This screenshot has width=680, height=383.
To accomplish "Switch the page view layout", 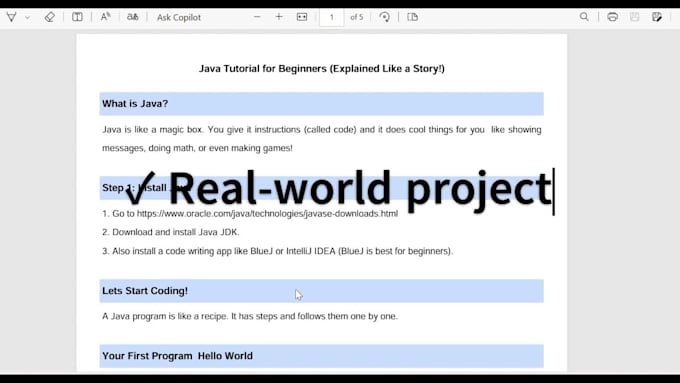I will pos(412,17).
